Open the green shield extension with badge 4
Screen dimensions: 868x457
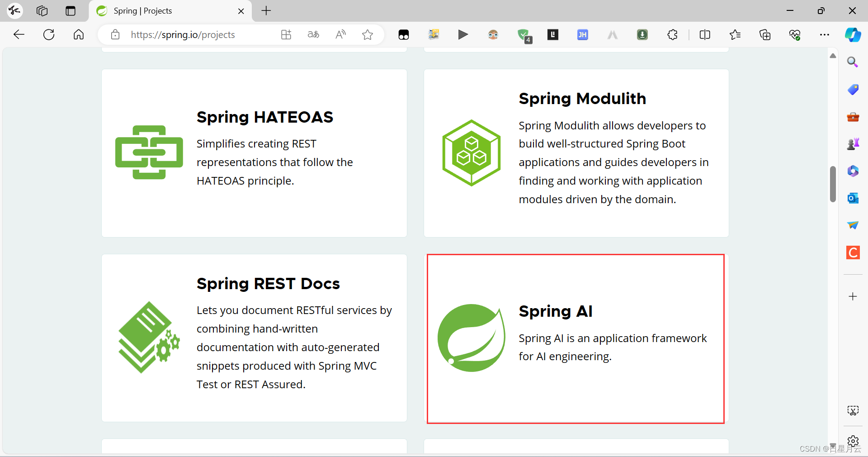tap(524, 35)
